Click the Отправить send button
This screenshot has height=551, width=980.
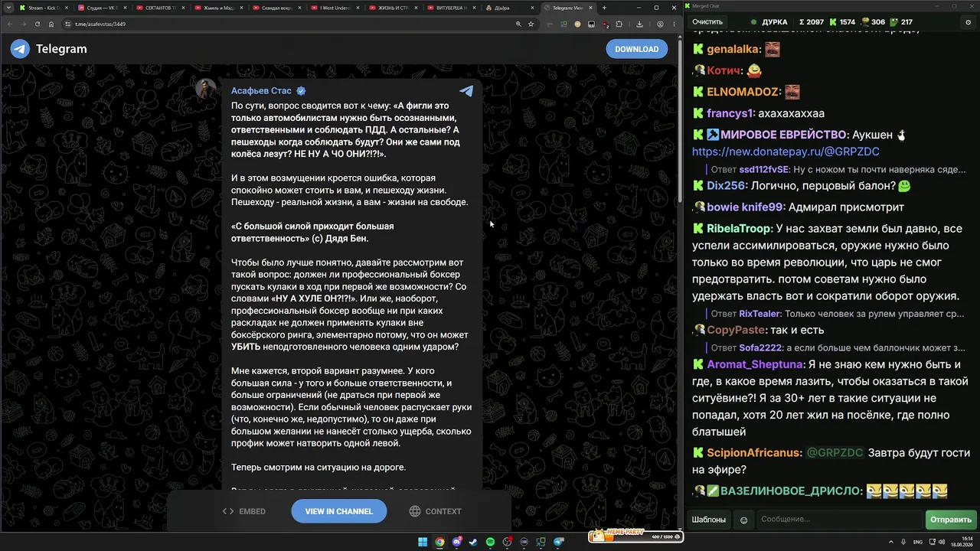(x=951, y=520)
